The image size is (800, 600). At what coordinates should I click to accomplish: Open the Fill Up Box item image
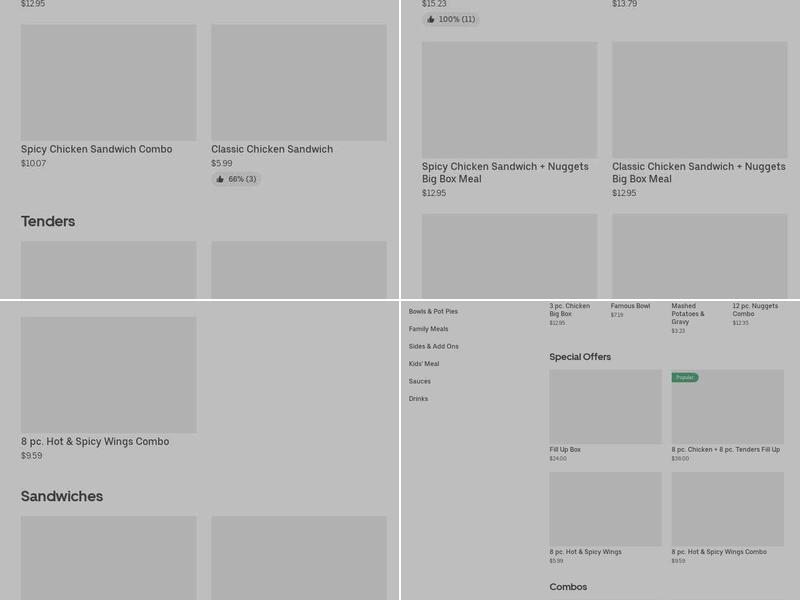coord(605,407)
